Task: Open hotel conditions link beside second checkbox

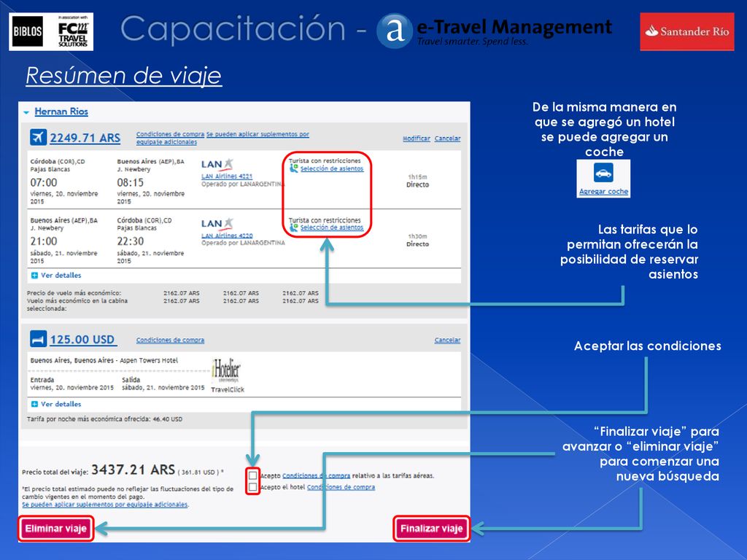Action: point(341,487)
